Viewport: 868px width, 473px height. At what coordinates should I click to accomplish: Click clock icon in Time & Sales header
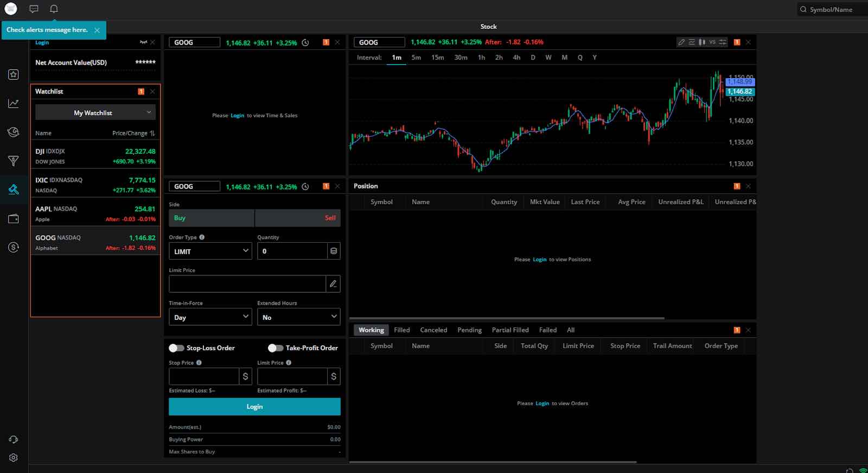[x=305, y=42]
